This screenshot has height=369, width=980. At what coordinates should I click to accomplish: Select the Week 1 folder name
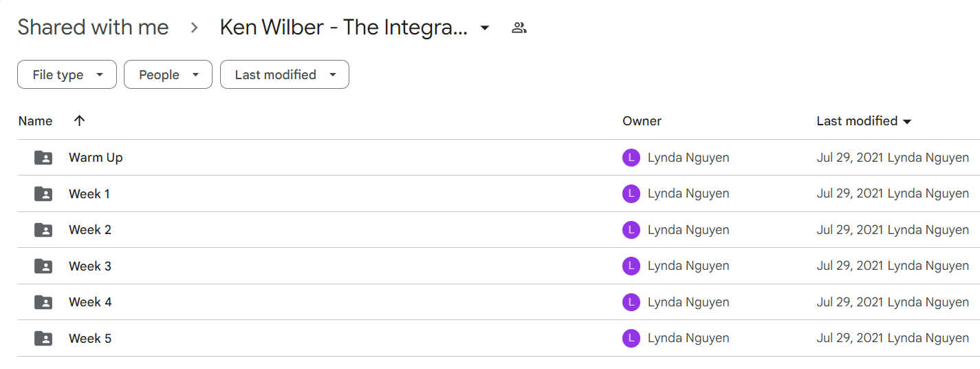pos(89,194)
